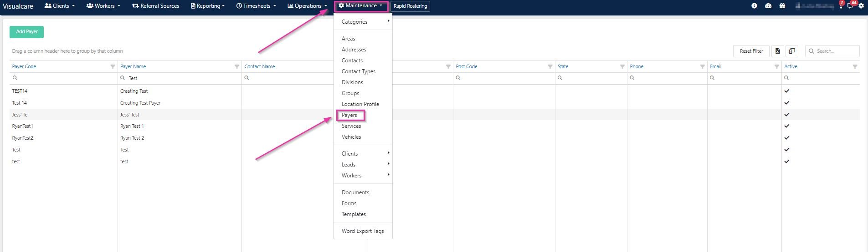Image resolution: width=868 pixels, height=252 pixels.
Task: Select the Jess' Te payer code cell
Action: pos(63,115)
